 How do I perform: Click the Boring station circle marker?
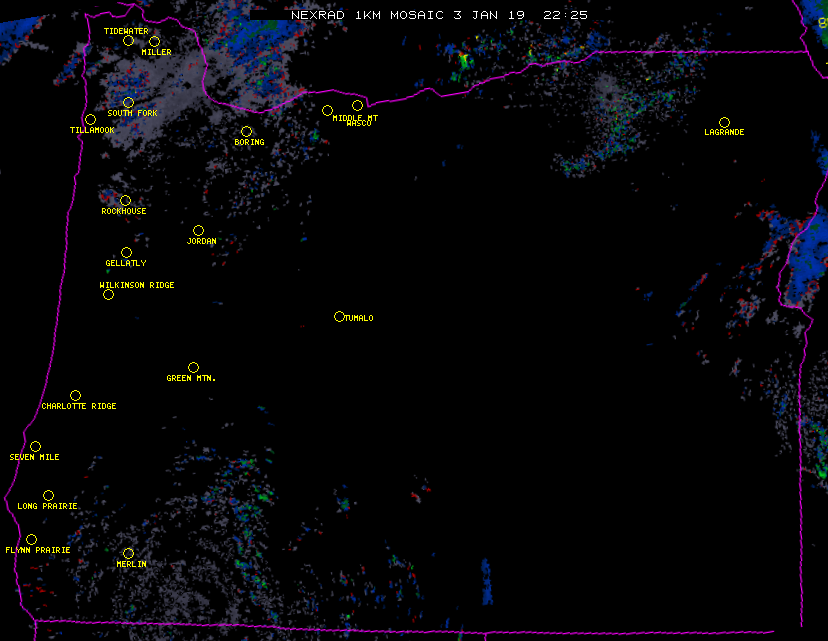pyautogui.click(x=246, y=131)
